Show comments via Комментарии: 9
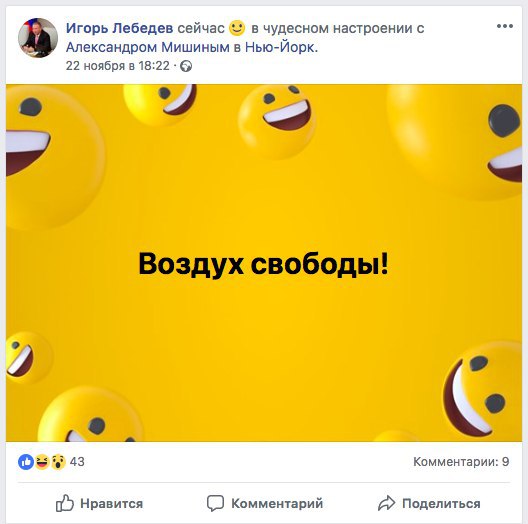The width and height of the screenshot is (528, 524). (461, 461)
